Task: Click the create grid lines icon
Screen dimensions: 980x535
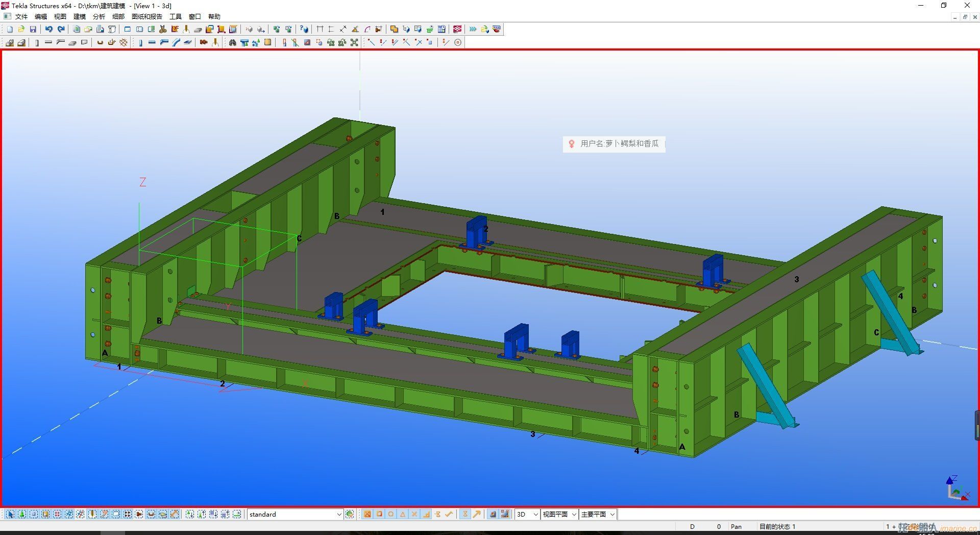Action: [320, 29]
